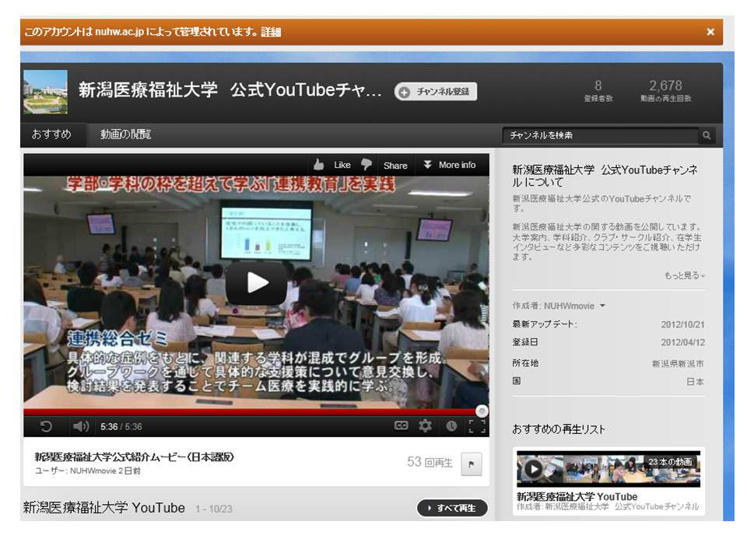The width and height of the screenshot is (747, 560).
Task: Expand description with もっと見る
Action: 685,275
